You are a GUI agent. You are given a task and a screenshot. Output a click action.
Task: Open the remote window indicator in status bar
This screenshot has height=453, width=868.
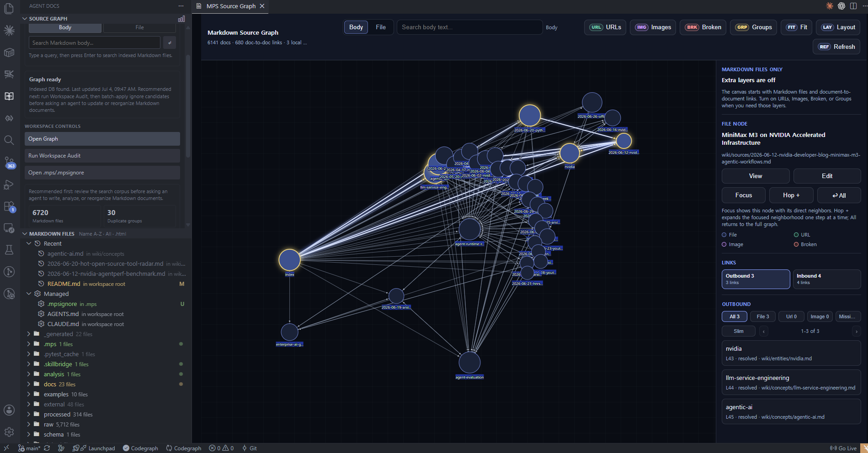[6, 448]
